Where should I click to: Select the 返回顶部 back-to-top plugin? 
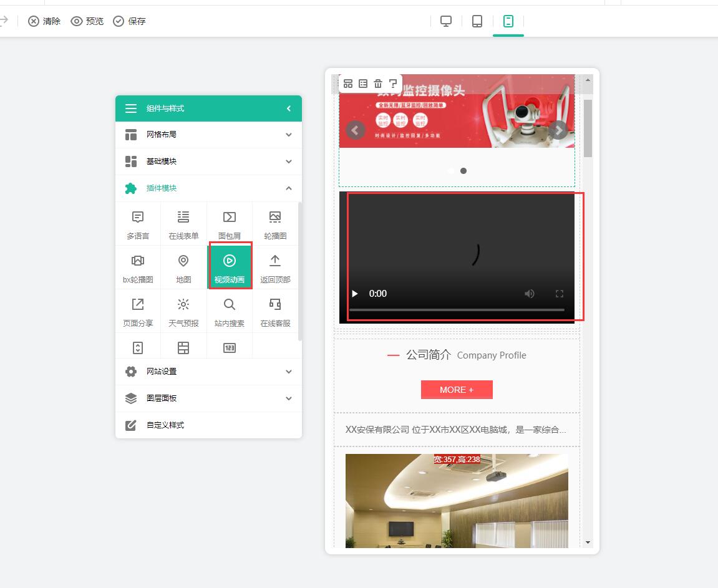pyautogui.click(x=275, y=267)
